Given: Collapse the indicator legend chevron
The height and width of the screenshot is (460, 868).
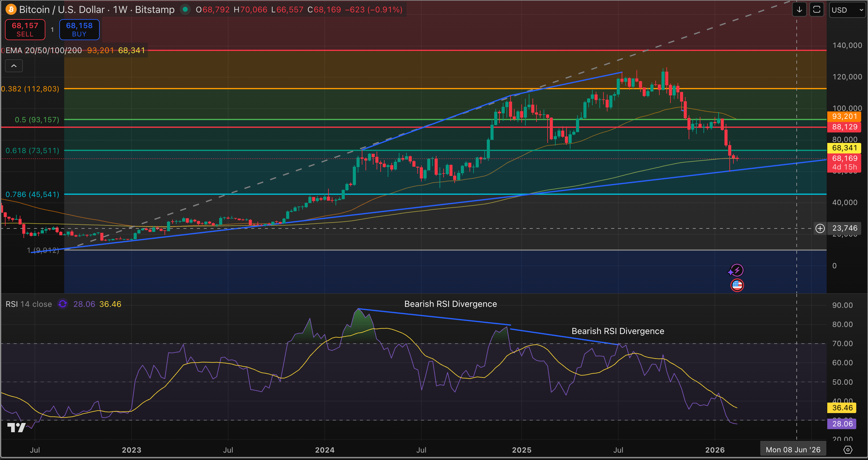Looking at the screenshot, I should point(14,66).
